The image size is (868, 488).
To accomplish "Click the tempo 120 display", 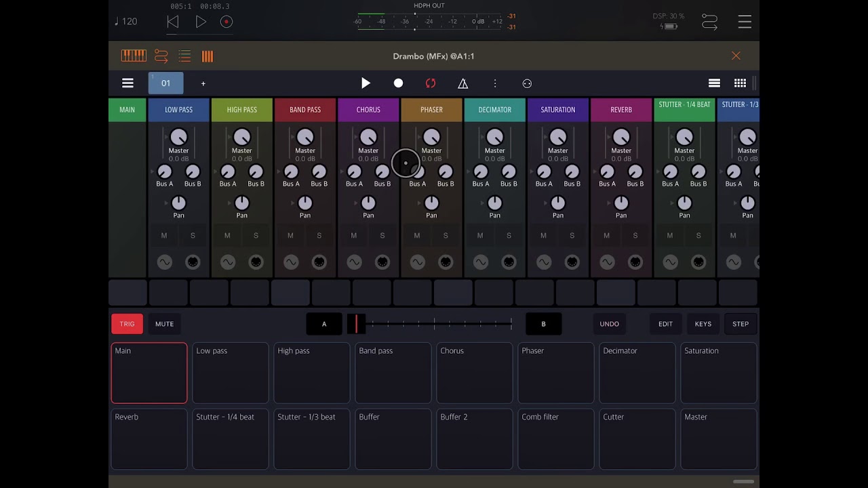I will click(x=126, y=22).
